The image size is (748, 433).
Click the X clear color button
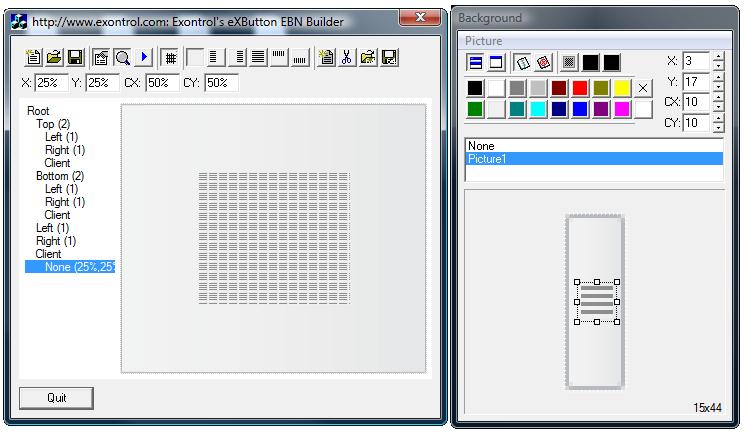pos(643,88)
